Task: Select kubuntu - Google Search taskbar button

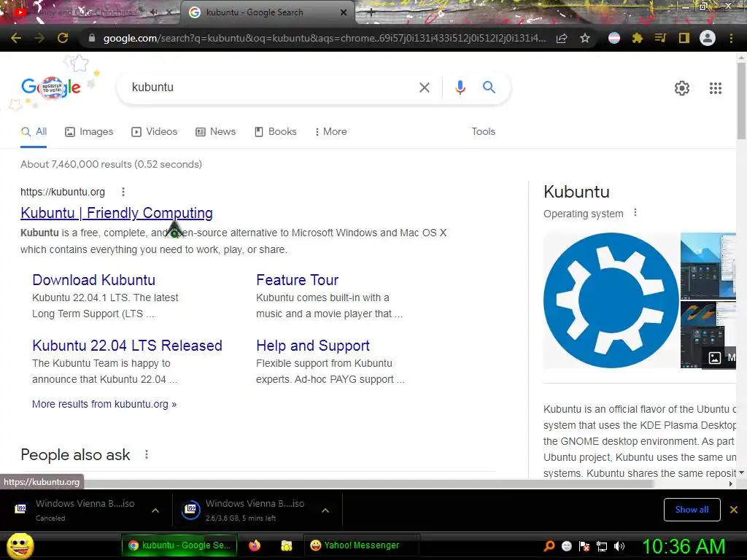Action: [x=179, y=545]
